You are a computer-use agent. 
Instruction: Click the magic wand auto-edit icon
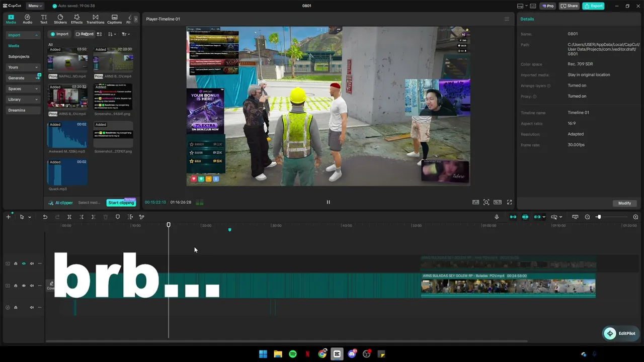pyautogui.click(x=142, y=217)
